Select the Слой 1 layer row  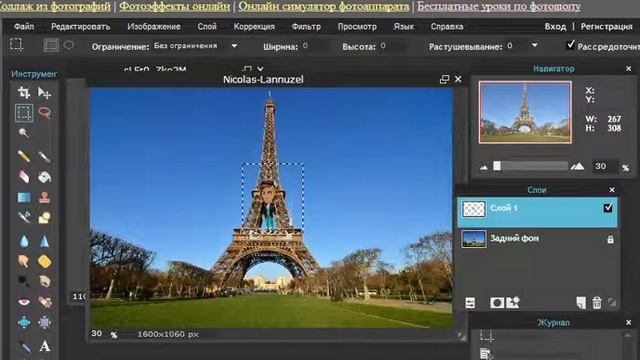click(x=537, y=212)
